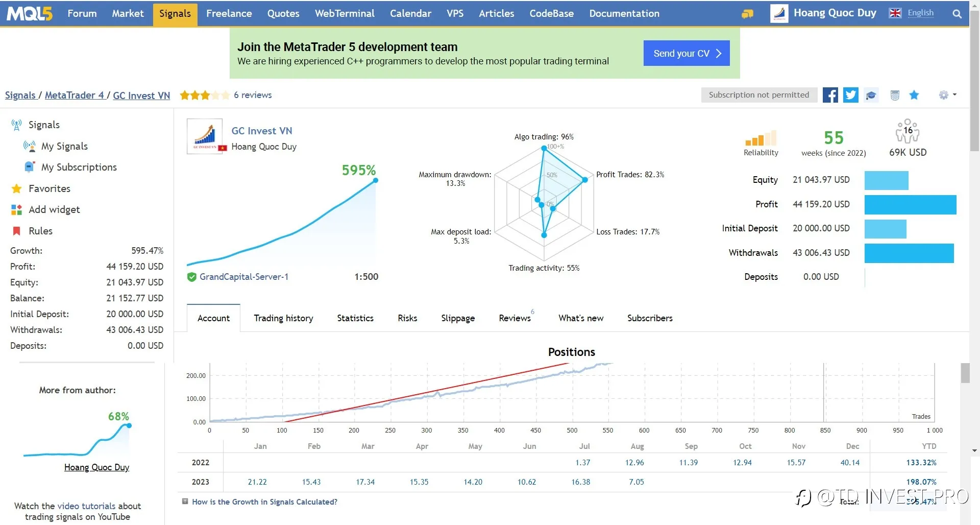Screen dimensions: 980x525
Task: Open the 6 reviews link
Action: click(x=253, y=95)
